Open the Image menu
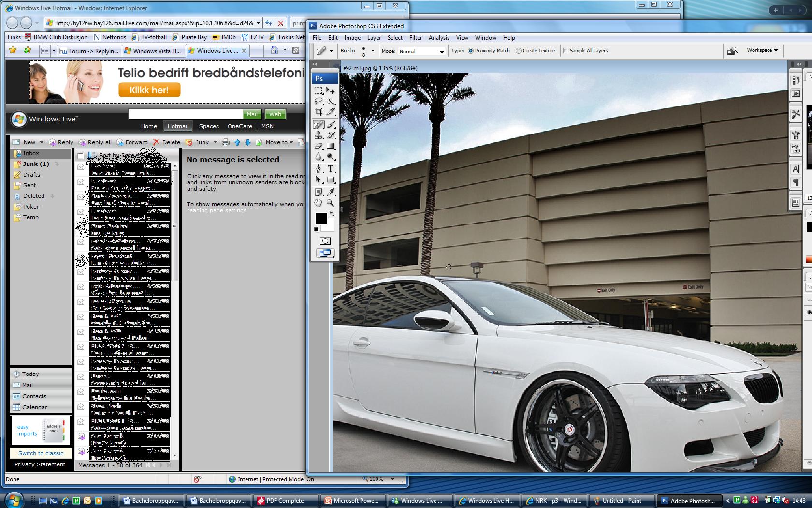 point(352,38)
